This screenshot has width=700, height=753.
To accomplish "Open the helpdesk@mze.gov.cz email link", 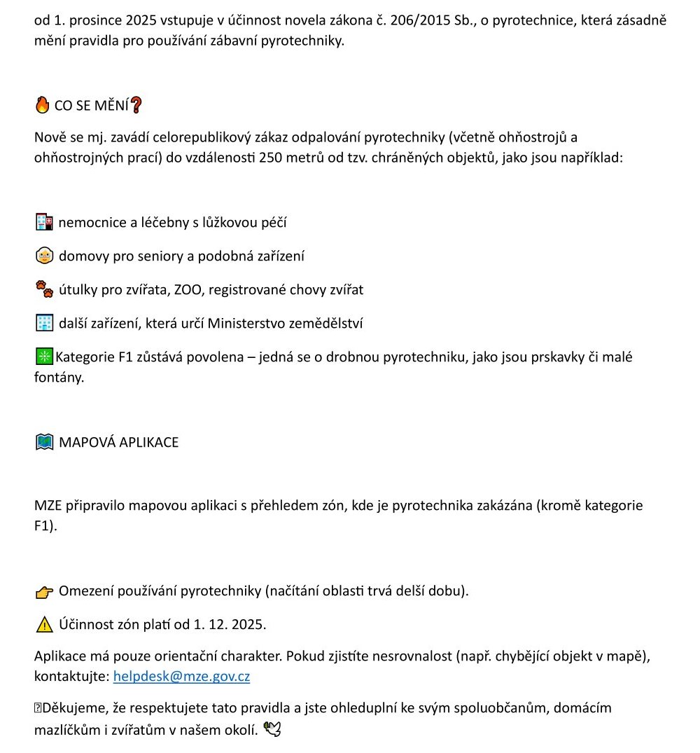I will 181,677.
